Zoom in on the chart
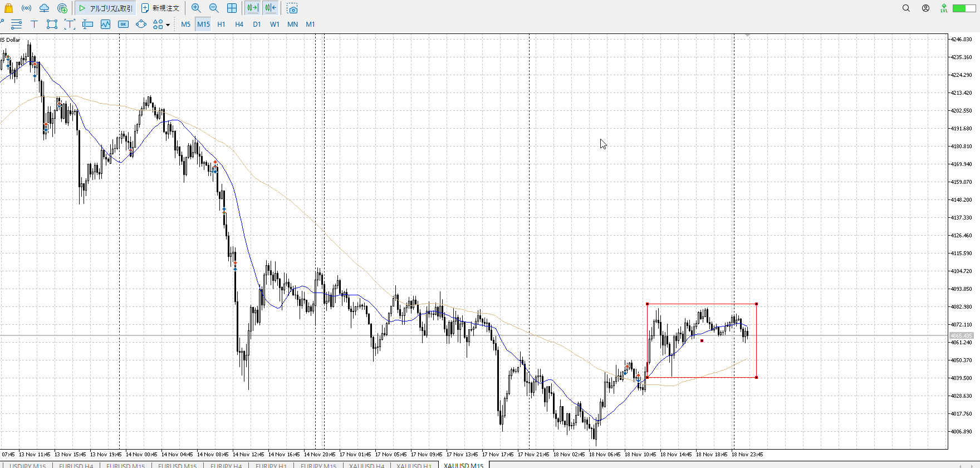 click(196, 8)
